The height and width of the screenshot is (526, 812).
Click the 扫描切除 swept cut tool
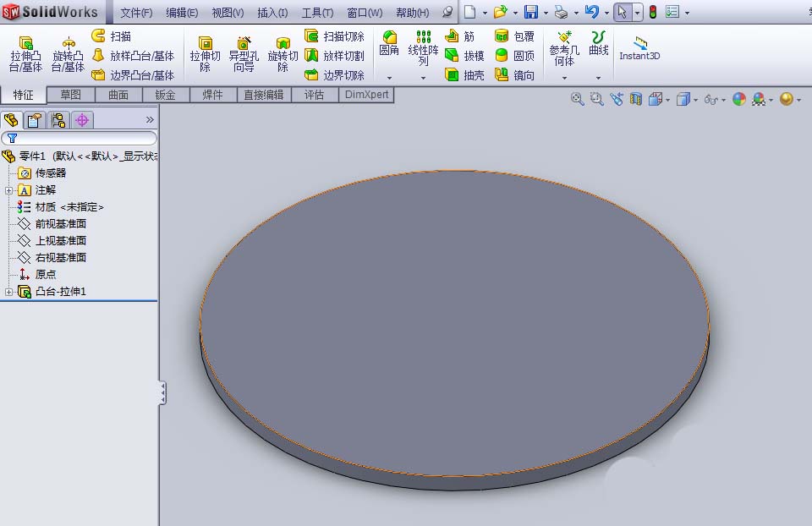point(335,36)
